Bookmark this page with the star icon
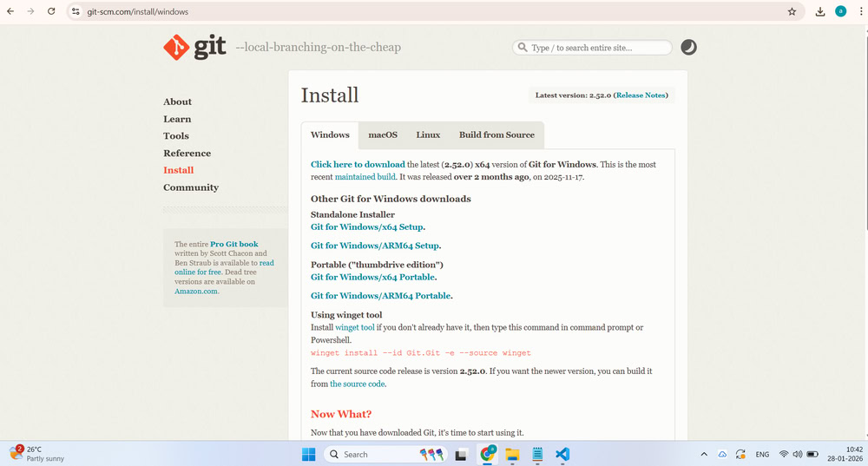 pyautogui.click(x=792, y=11)
